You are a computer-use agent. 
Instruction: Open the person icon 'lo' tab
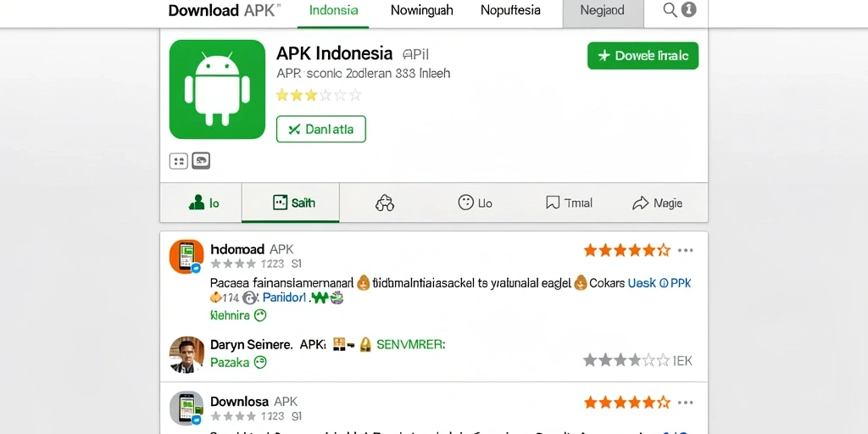tap(203, 203)
